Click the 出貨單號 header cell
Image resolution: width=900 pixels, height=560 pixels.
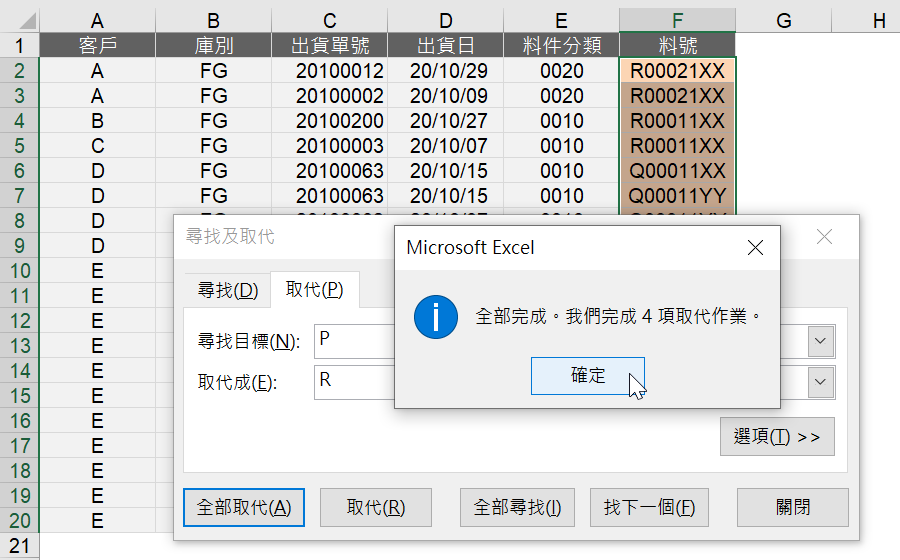click(329, 45)
